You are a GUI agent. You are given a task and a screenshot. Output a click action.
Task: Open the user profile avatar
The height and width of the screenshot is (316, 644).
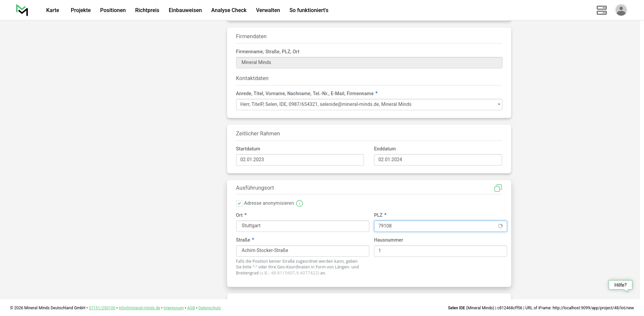[621, 10]
